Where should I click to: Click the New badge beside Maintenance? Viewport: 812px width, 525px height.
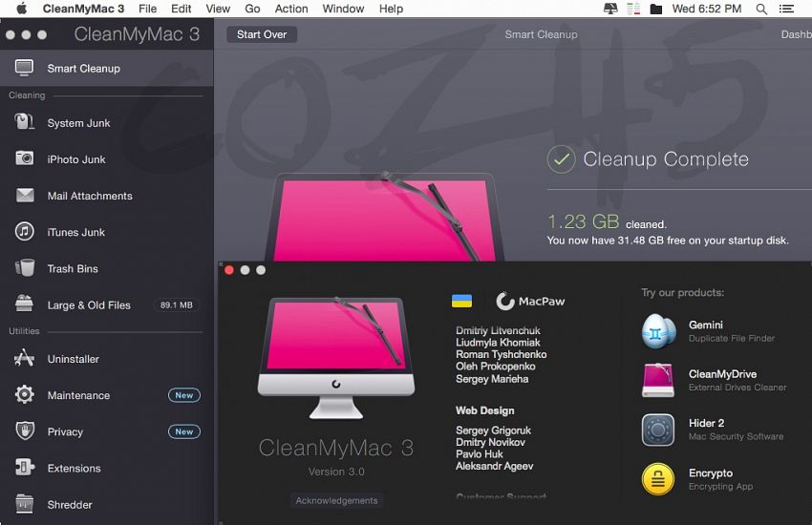pos(183,395)
